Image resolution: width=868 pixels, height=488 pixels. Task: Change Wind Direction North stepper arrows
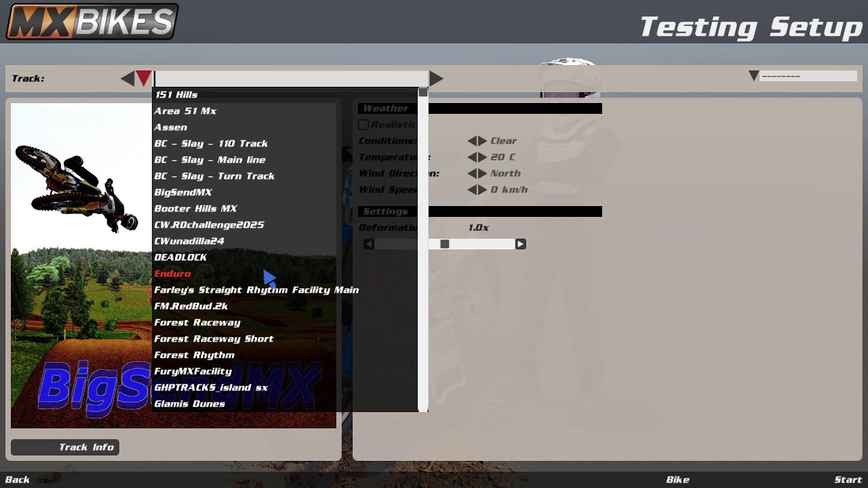pyautogui.click(x=477, y=174)
